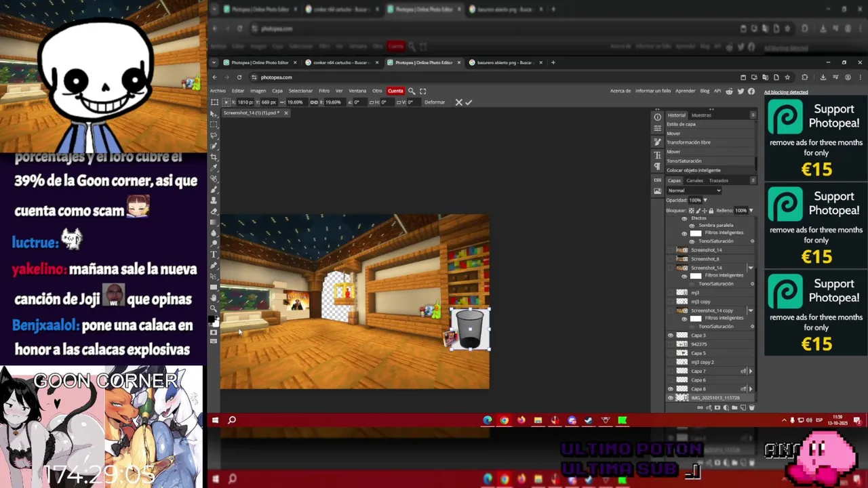
Task: Open Photopea Facebook link icon
Action: [x=751, y=91]
